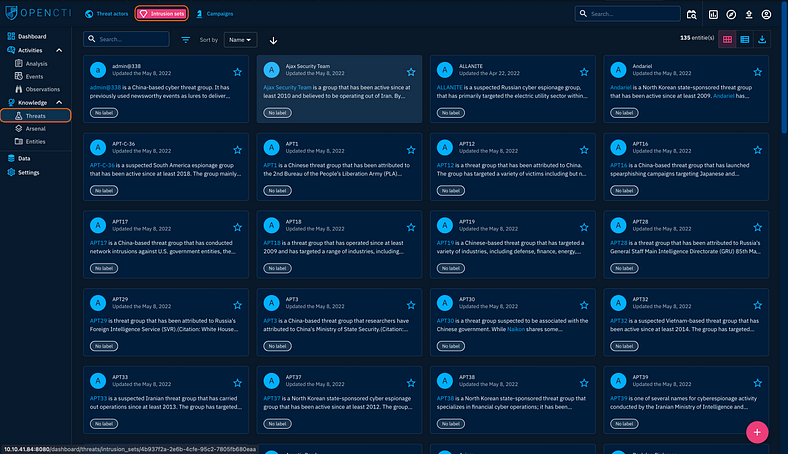The width and height of the screenshot is (788, 454).
Task: Bookmark admin@338 with star icon
Action: tap(238, 72)
